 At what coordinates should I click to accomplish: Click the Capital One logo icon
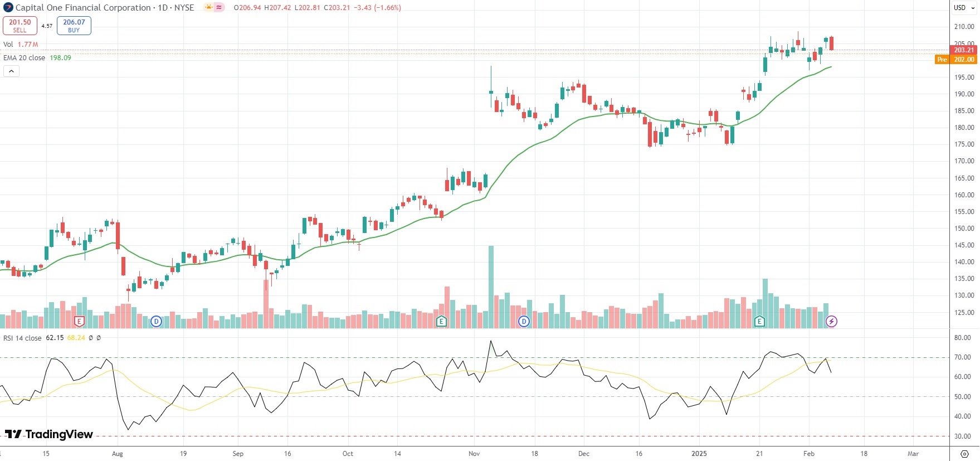tap(8, 8)
